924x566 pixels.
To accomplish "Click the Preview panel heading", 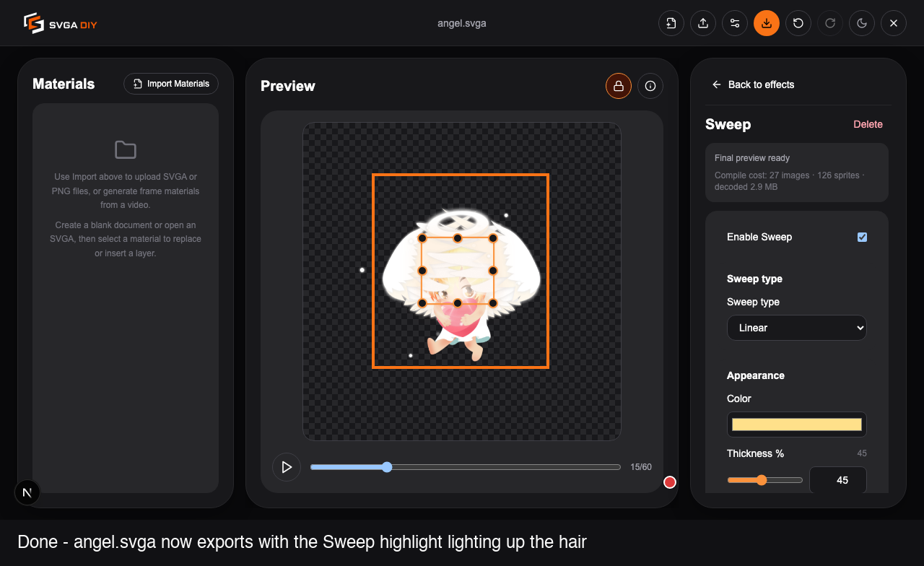I will coord(288,86).
